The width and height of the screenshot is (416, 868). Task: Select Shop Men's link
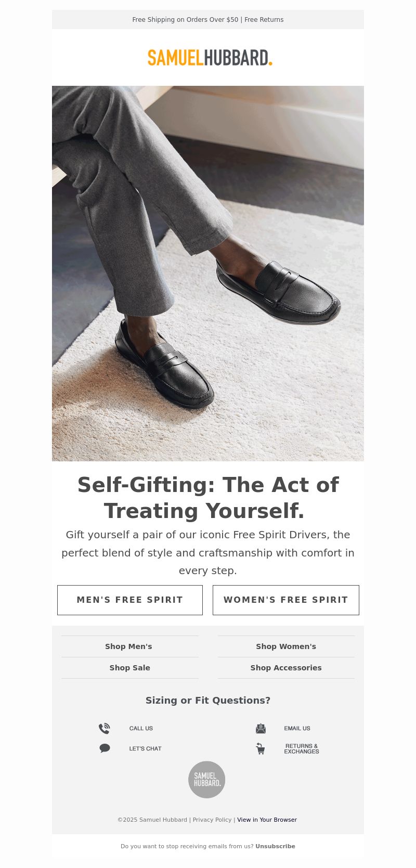[x=128, y=646]
